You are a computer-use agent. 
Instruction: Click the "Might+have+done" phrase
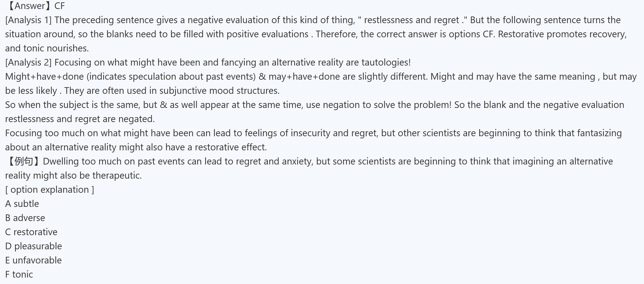44,77
